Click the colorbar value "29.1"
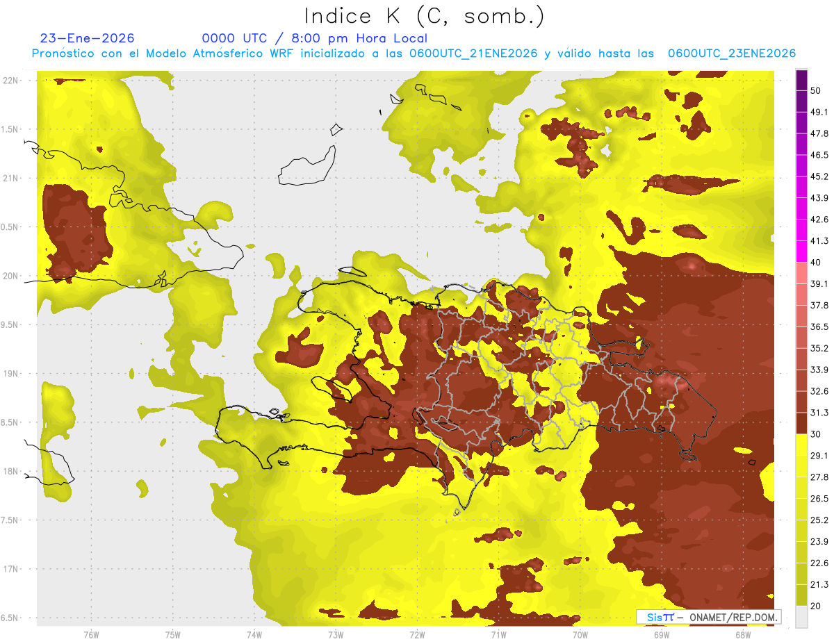 click(819, 456)
